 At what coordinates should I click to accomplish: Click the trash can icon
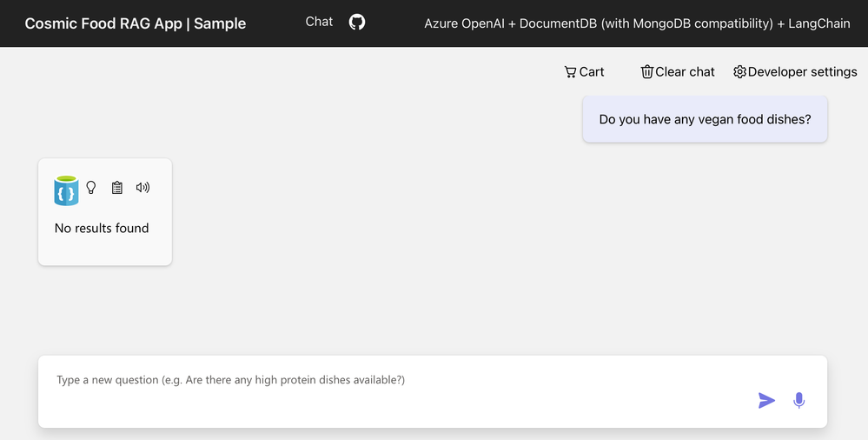pyautogui.click(x=646, y=72)
